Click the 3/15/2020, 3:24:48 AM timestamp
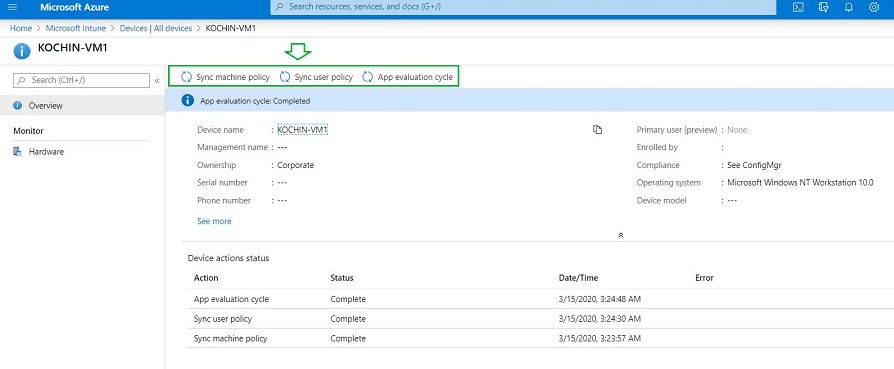The height and width of the screenshot is (369, 894). 600,299
